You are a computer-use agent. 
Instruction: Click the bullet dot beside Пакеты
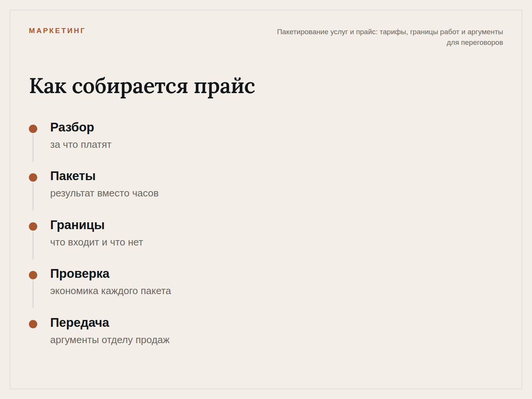(x=33, y=177)
